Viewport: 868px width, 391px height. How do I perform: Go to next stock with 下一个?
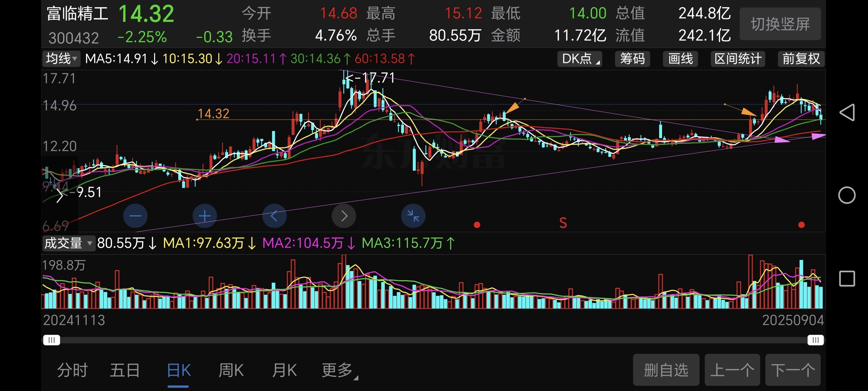coord(793,370)
